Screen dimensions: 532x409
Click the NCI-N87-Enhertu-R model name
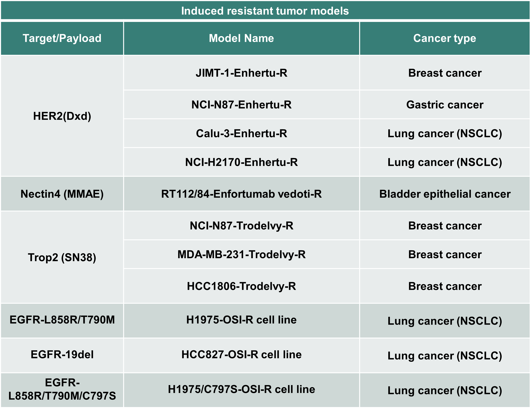[x=241, y=105]
